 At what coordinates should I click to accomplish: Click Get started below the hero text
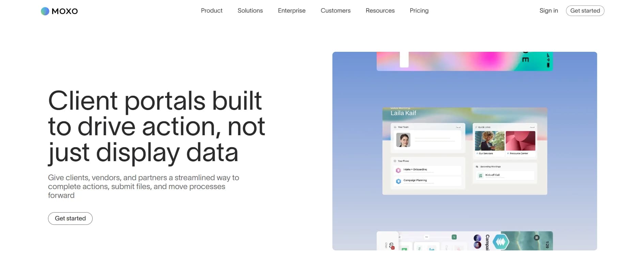[x=70, y=218]
